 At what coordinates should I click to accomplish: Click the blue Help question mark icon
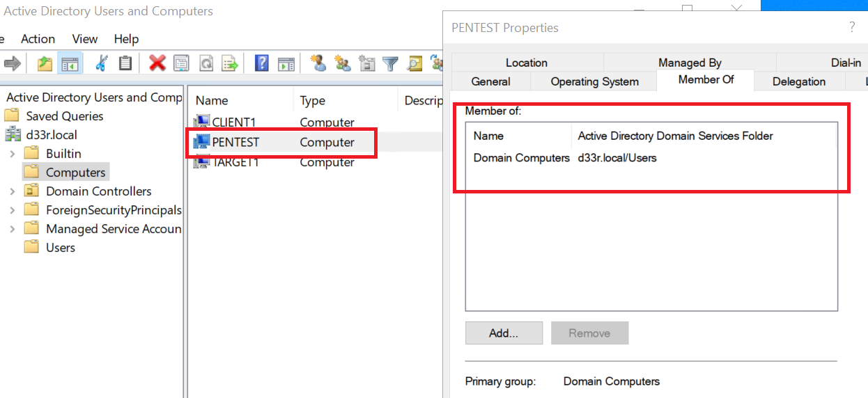point(262,64)
